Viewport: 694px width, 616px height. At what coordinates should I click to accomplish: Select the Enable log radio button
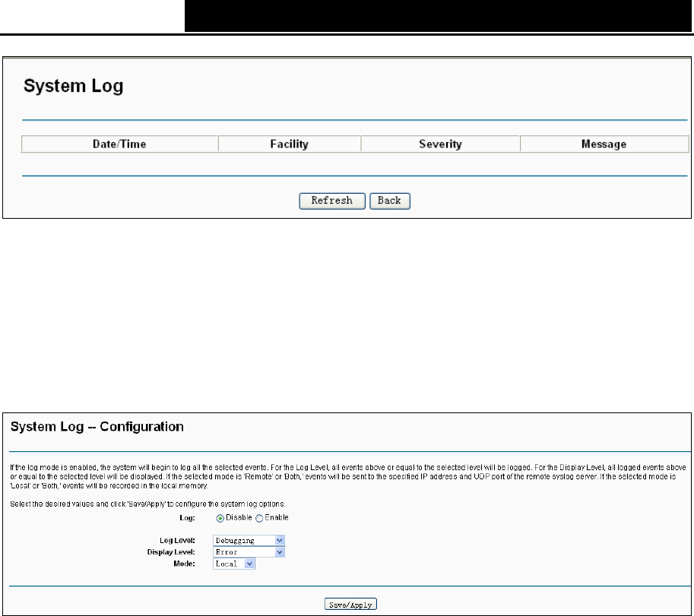click(x=259, y=518)
